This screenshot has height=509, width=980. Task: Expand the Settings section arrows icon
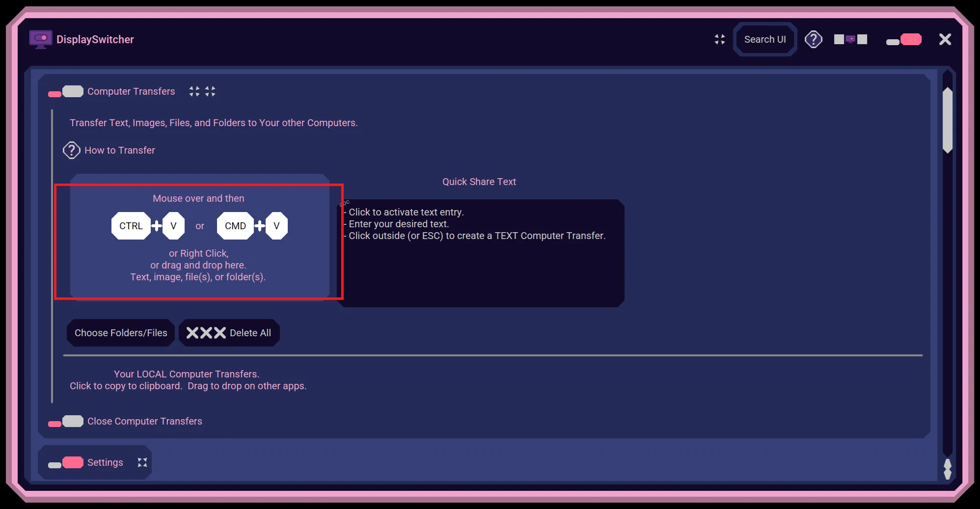point(142,462)
